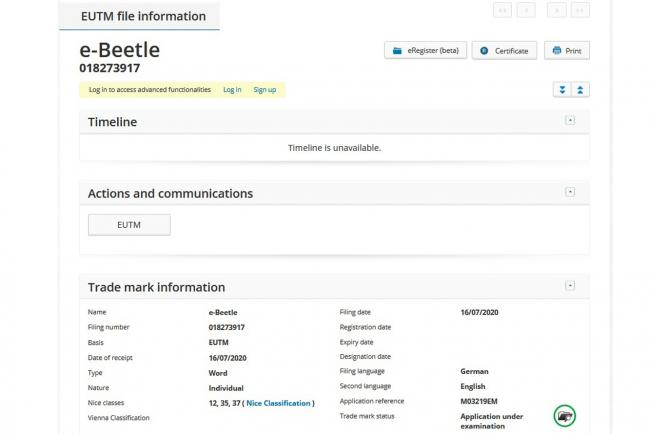Go to the last result arrow button

[580, 10]
